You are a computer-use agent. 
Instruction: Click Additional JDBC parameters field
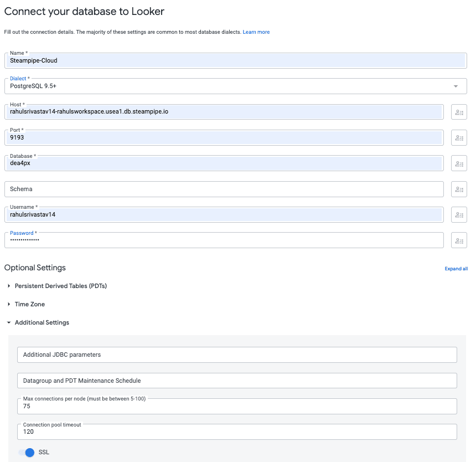click(x=237, y=355)
